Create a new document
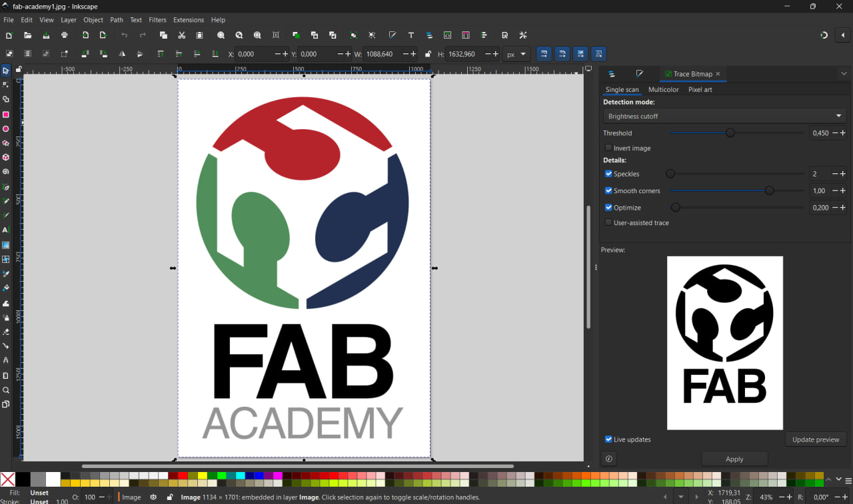853x504 pixels. pyautogui.click(x=9, y=35)
